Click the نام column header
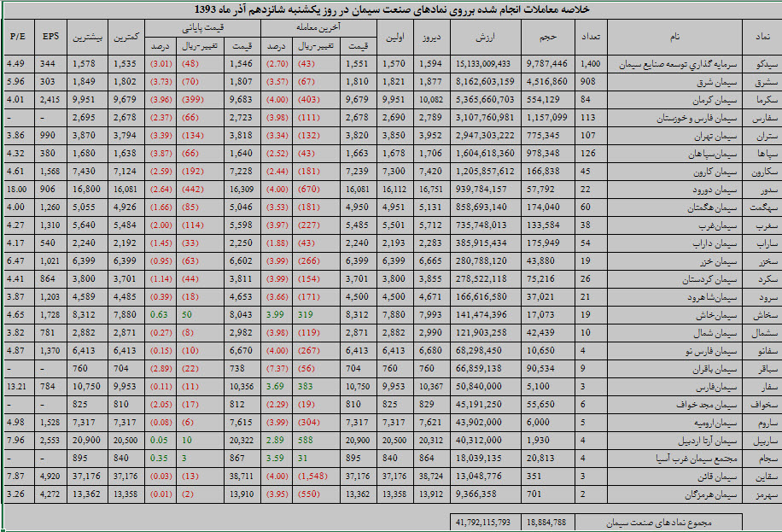Screen dimensions: 782x532 [x=674, y=37]
